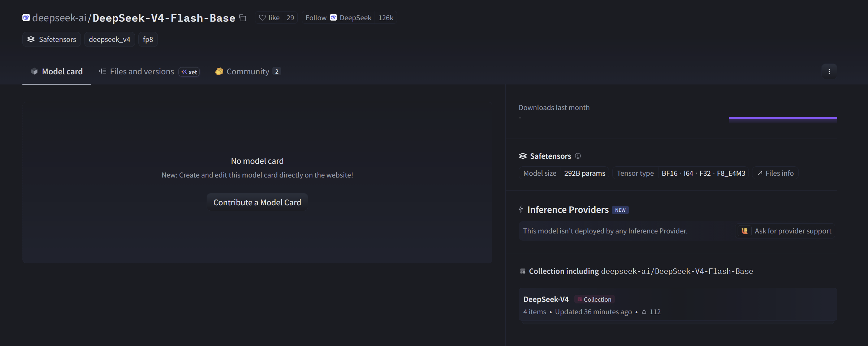Click the fp8 tag
This screenshot has height=346, width=868.
[x=148, y=39]
